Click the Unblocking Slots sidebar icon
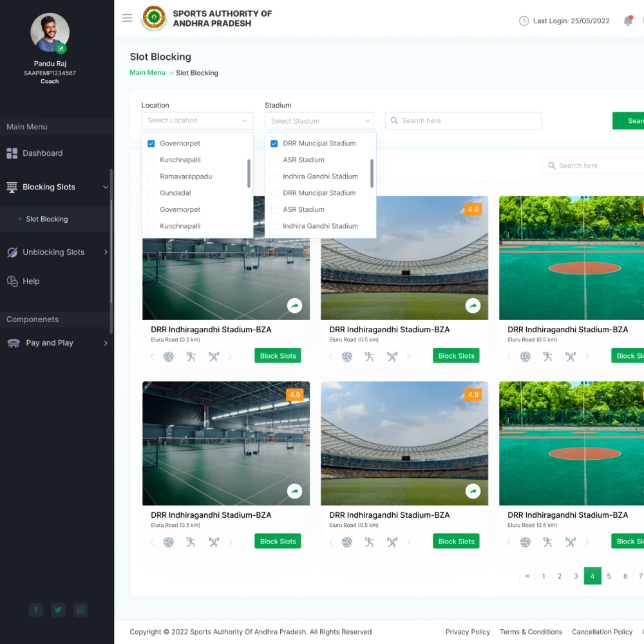 [x=12, y=252]
